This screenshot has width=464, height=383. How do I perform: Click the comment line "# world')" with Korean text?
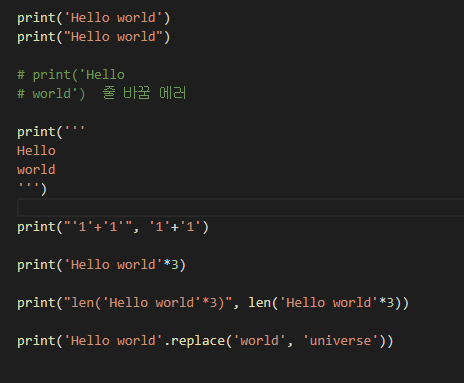(102, 93)
